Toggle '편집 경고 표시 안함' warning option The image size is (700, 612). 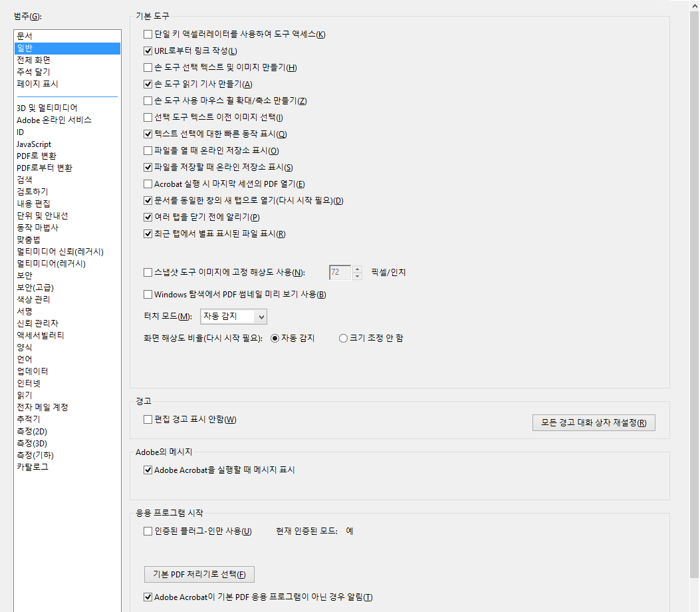pyautogui.click(x=148, y=418)
